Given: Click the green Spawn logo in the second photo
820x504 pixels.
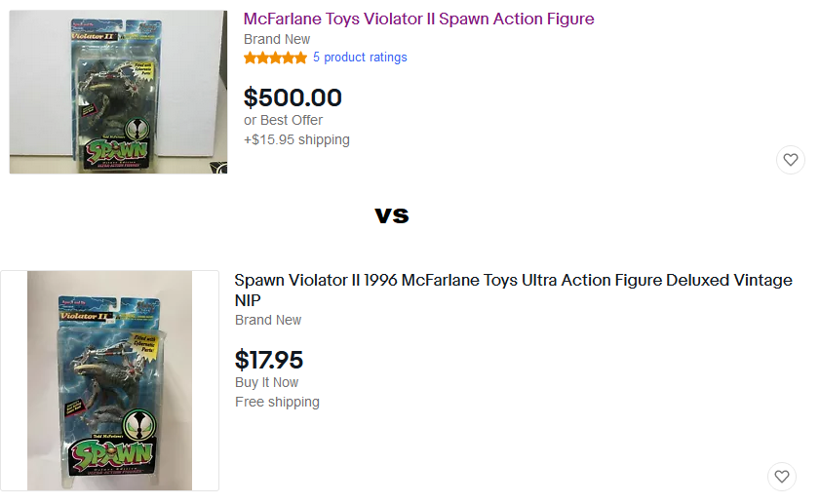Looking at the screenshot, I should [x=109, y=455].
